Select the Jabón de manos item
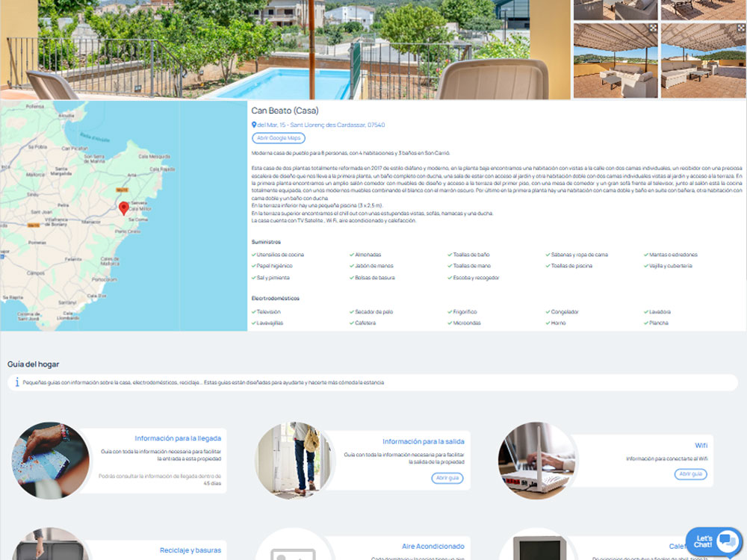Screen dimensions: 747x560 coord(371,267)
